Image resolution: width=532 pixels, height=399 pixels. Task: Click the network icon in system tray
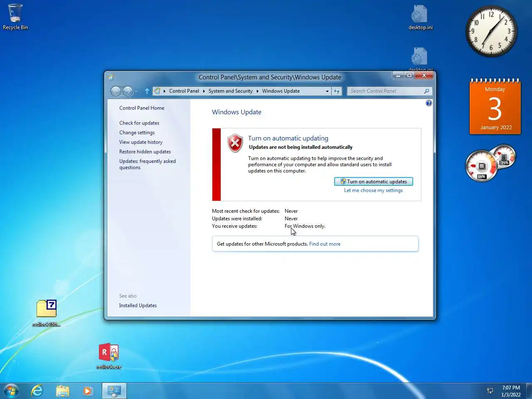click(x=490, y=391)
